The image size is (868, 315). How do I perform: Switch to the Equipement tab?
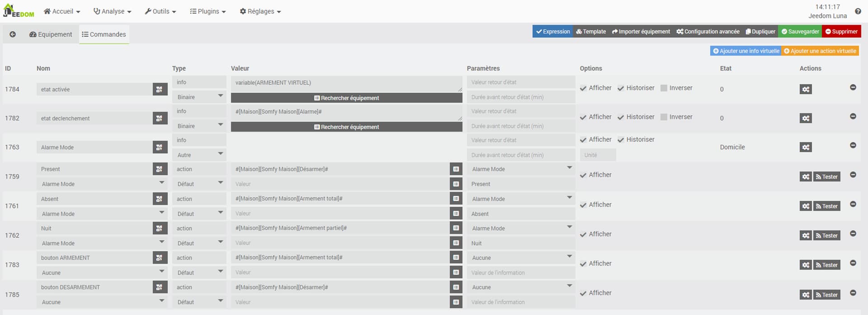[51, 34]
